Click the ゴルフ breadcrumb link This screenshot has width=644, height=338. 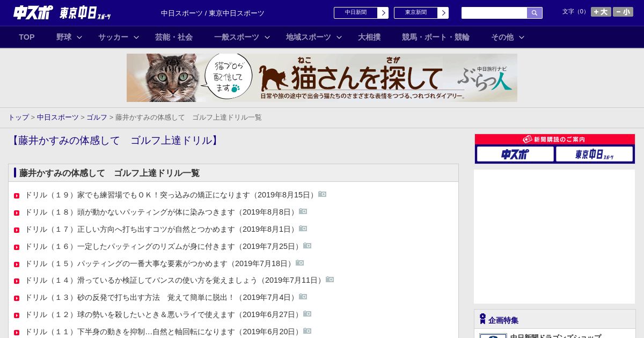97,117
